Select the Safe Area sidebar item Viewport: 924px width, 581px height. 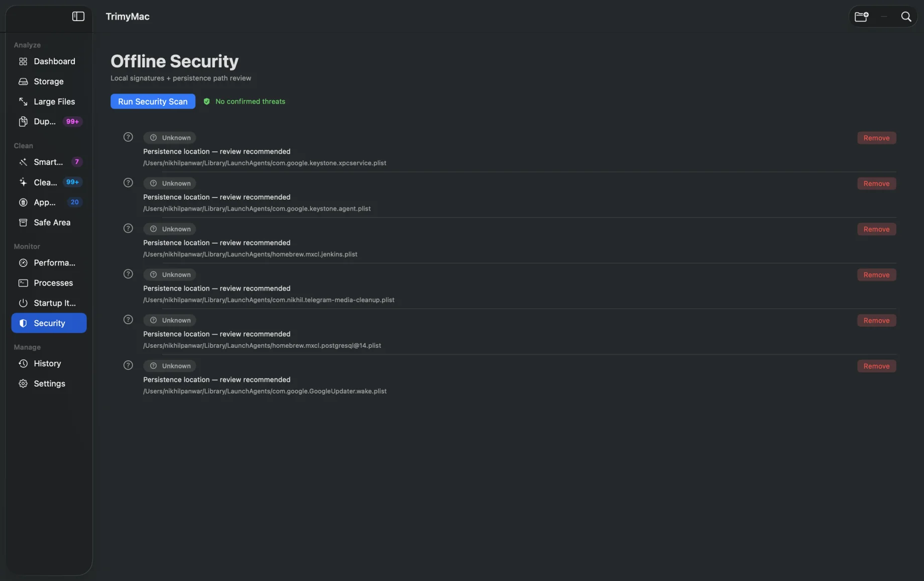pyautogui.click(x=49, y=223)
